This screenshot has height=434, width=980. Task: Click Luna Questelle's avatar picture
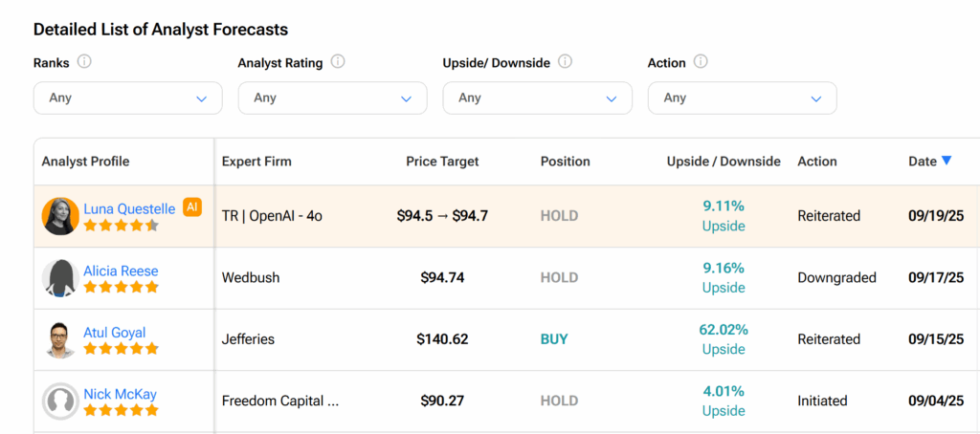pos(60,216)
